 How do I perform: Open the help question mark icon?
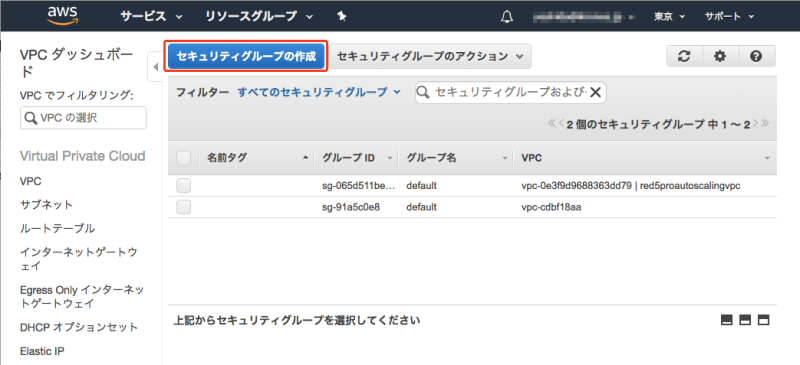(x=756, y=56)
